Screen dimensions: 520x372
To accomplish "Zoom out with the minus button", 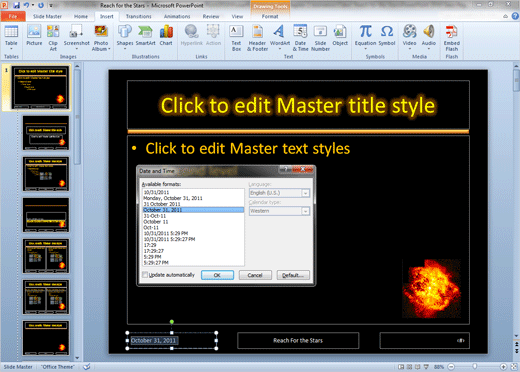I will tap(451, 367).
